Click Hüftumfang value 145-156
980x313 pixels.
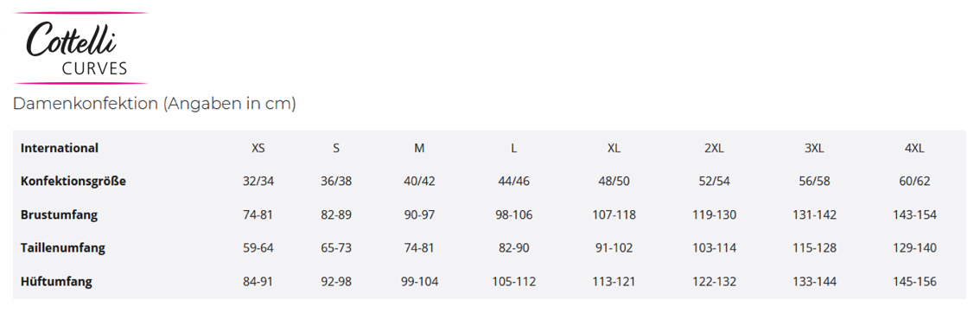pos(914,282)
